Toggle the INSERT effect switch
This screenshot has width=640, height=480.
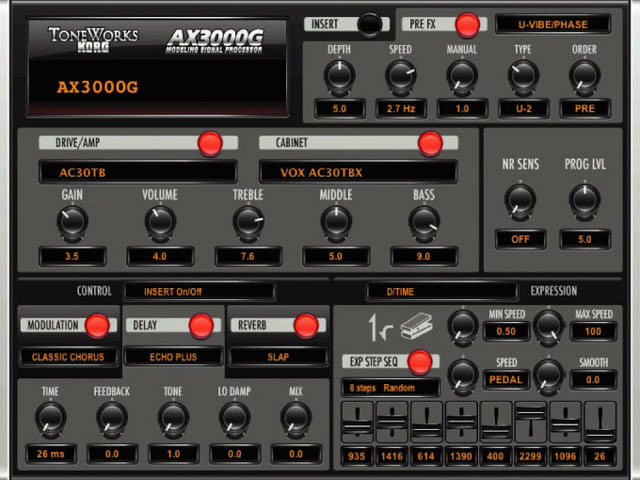370,24
